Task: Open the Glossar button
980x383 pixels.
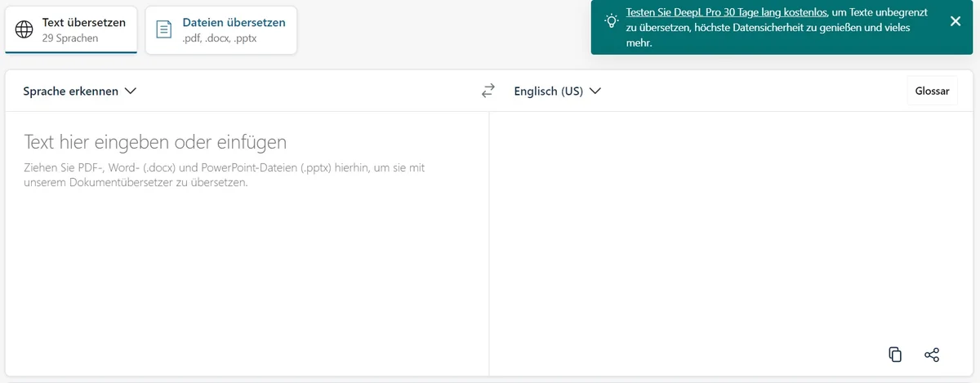Action: [x=932, y=91]
